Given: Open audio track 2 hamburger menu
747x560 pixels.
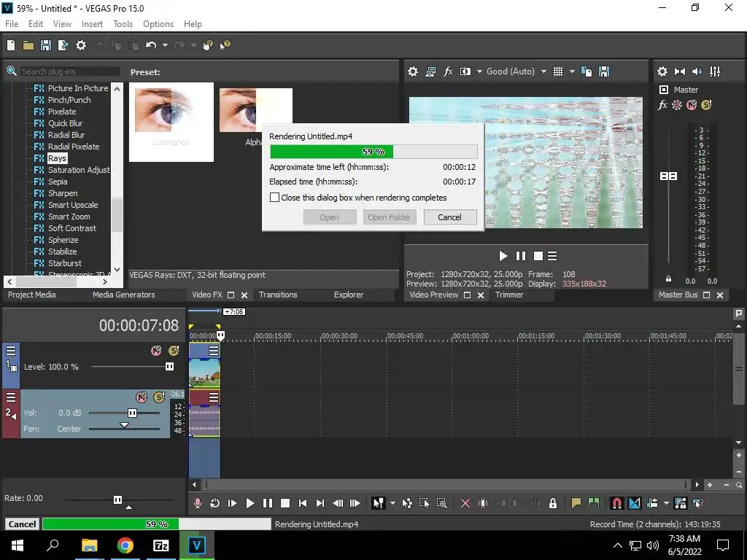Looking at the screenshot, I should [11, 397].
